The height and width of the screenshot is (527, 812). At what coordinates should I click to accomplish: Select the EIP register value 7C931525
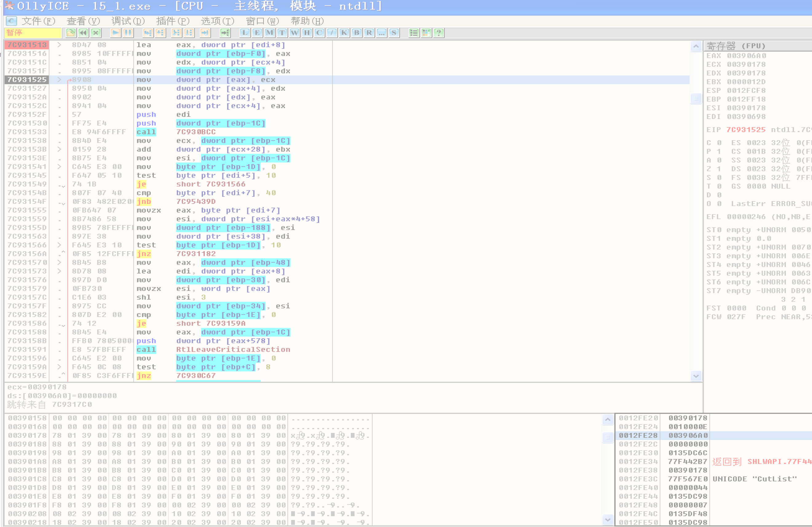click(x=746, y=130)
